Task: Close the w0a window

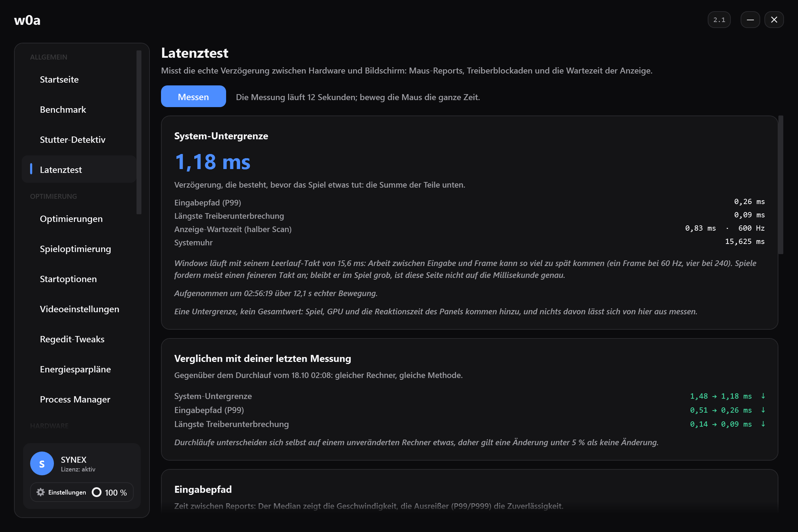Action: point(774,20)
